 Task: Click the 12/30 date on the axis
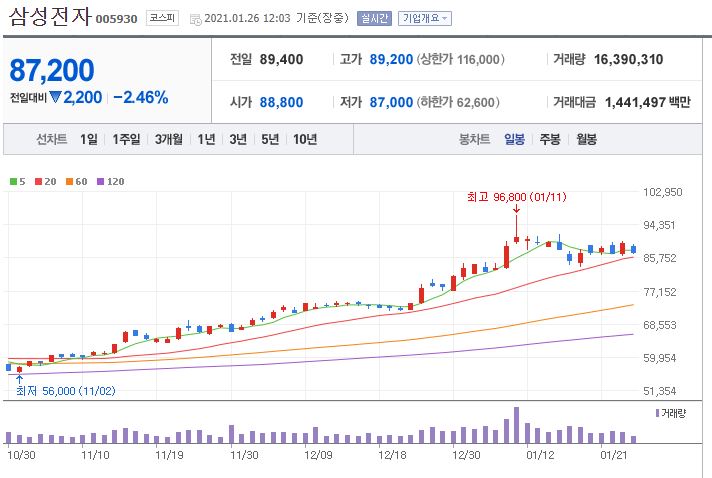(x=466, y=455)
